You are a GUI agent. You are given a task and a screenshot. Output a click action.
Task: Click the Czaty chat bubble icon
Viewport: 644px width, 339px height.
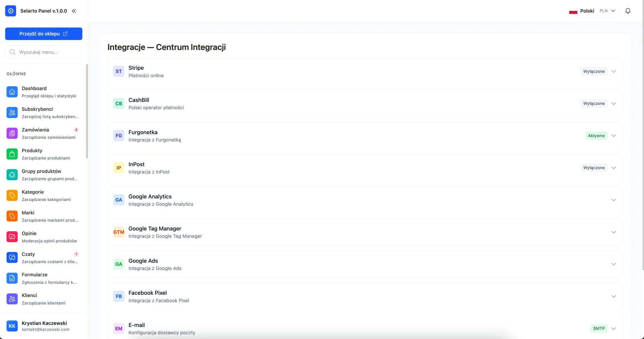12,258
